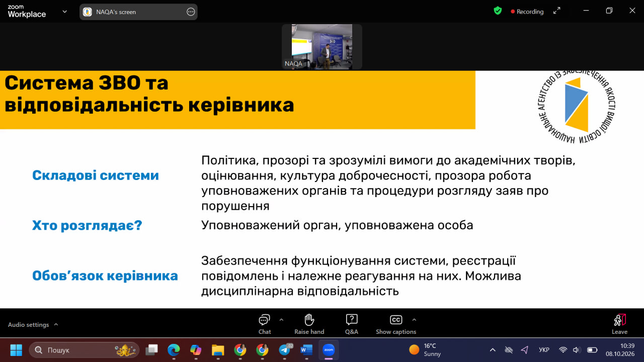Click the taskbar search box Пошук
The width and height of the screenshot is (644, 362).
(84, 350)
